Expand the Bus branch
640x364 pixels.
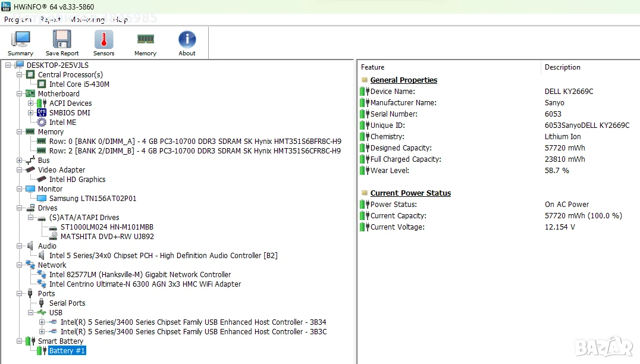[19, 161]
